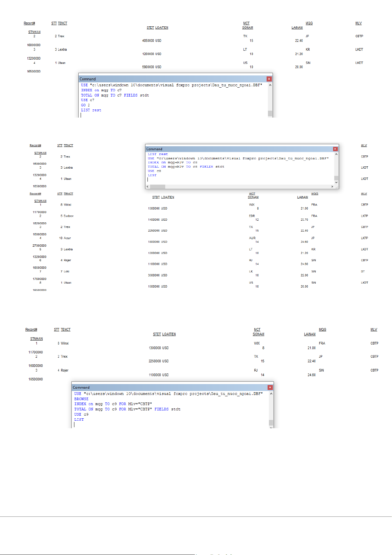Viewport: 392px width, 555px height.
Task: Click vertical scrollbar thumb in BROWSE Command window
Action: click(271, 423)
